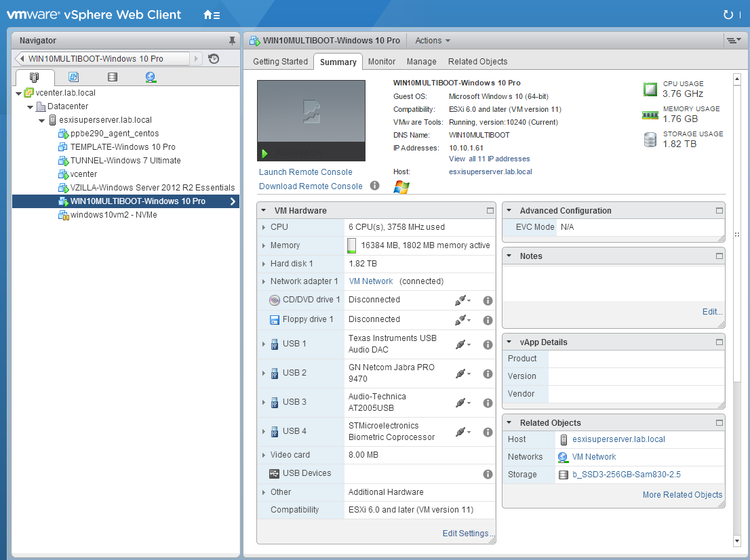The image size is (750, 560).
Task: Open connection menu for CD/DVD drive 1
Action: coord(462,300)
